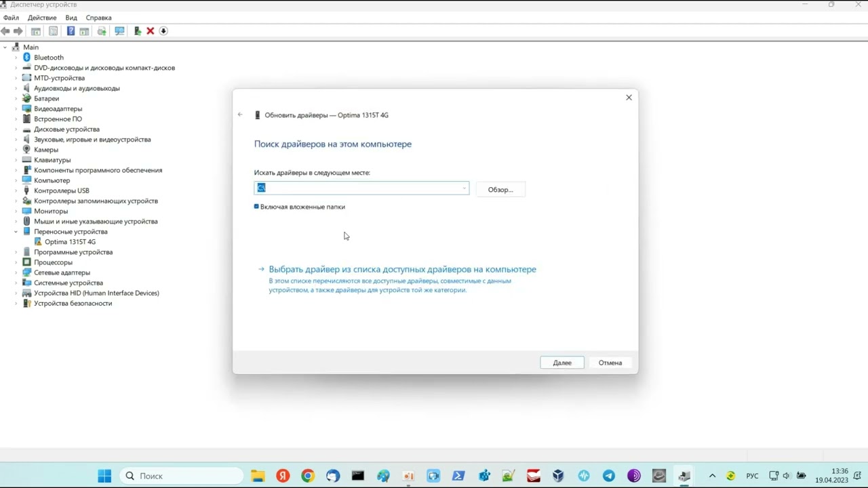Close the Update Drivers dialog with X
This screenshot has height=488, width=868.
629,98
